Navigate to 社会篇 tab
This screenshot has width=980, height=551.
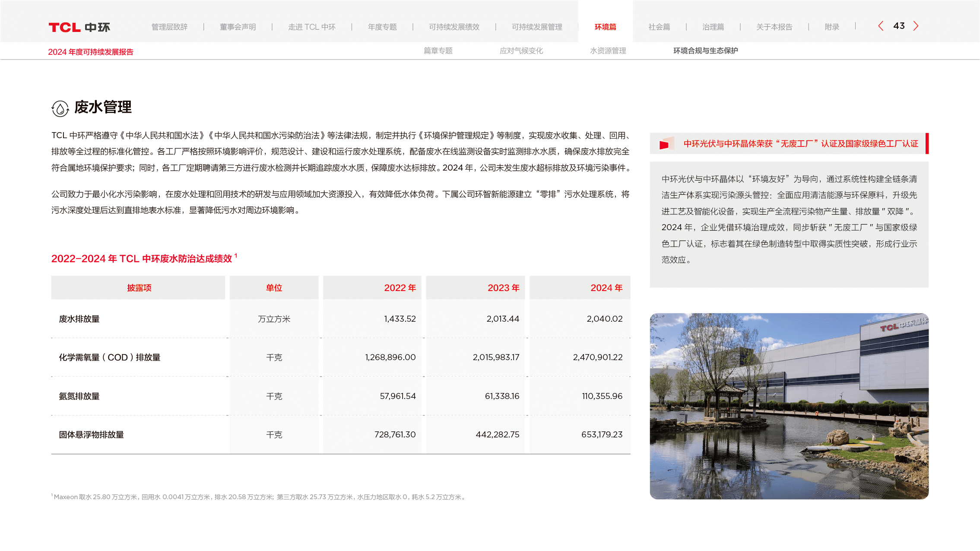pos(659,27)
